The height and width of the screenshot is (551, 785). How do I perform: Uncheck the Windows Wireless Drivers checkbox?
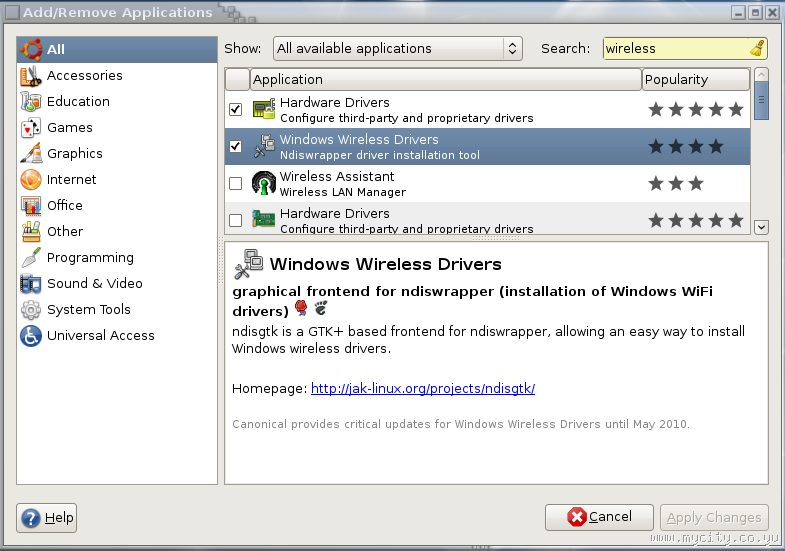tap(235, 146)
